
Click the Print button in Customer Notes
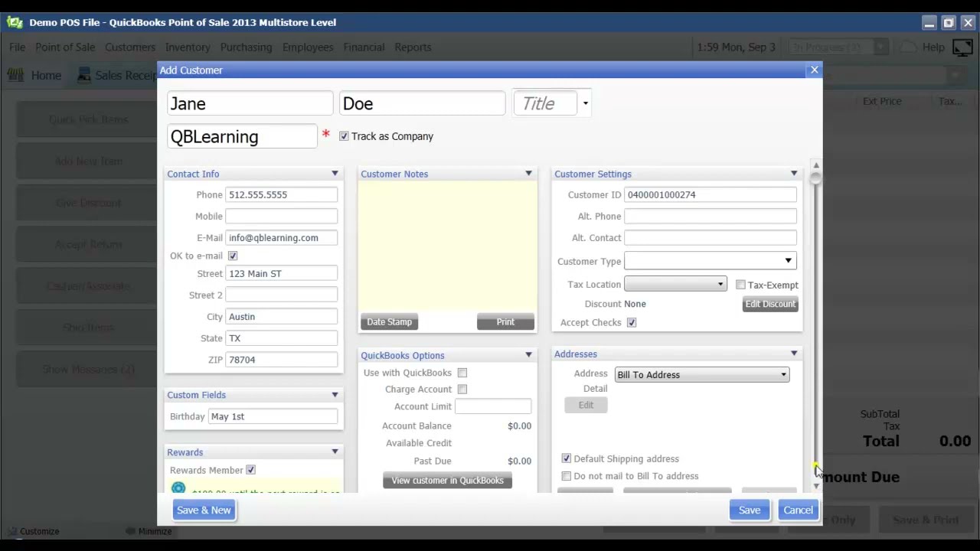tap(505, 321)
